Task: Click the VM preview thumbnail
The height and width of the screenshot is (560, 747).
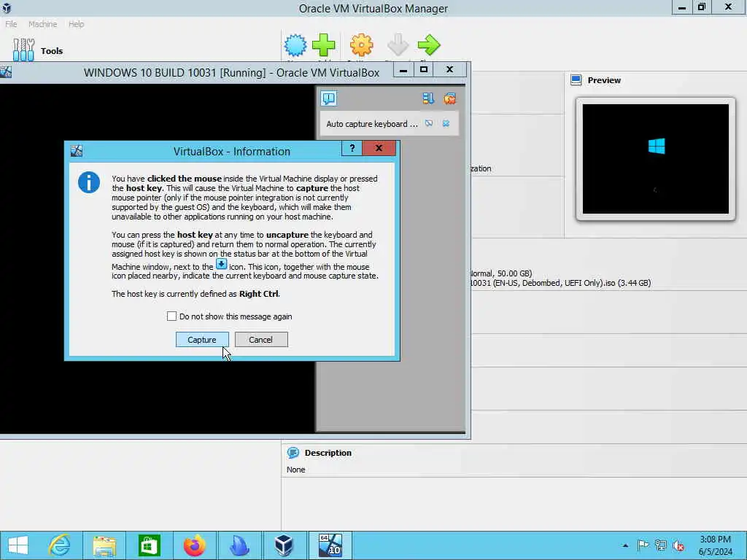Action: tap(656, 158)
